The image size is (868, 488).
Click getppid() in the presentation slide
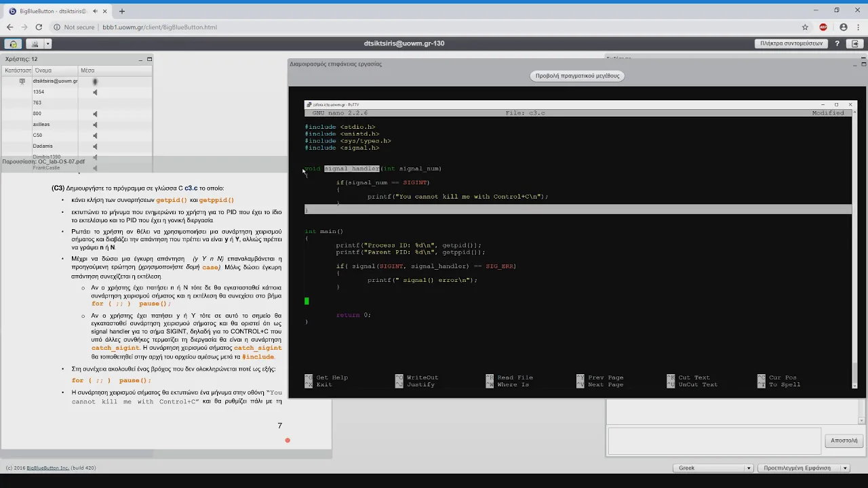point(216,200)
